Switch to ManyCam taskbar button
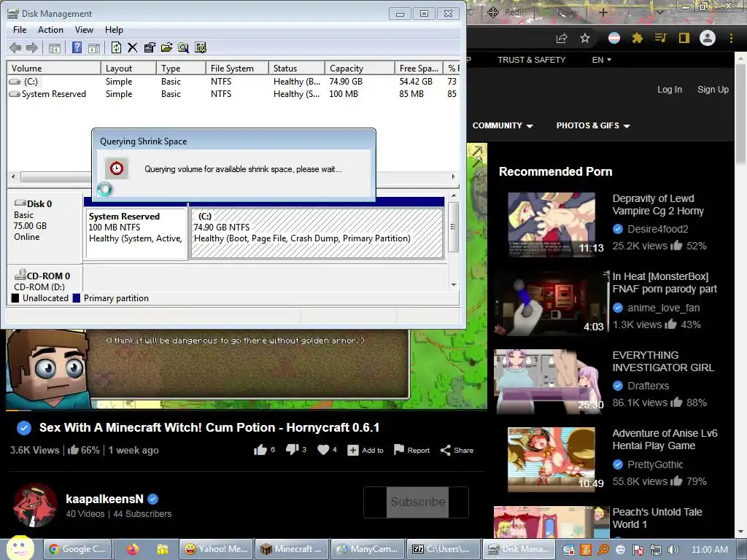 click(368, 549)
